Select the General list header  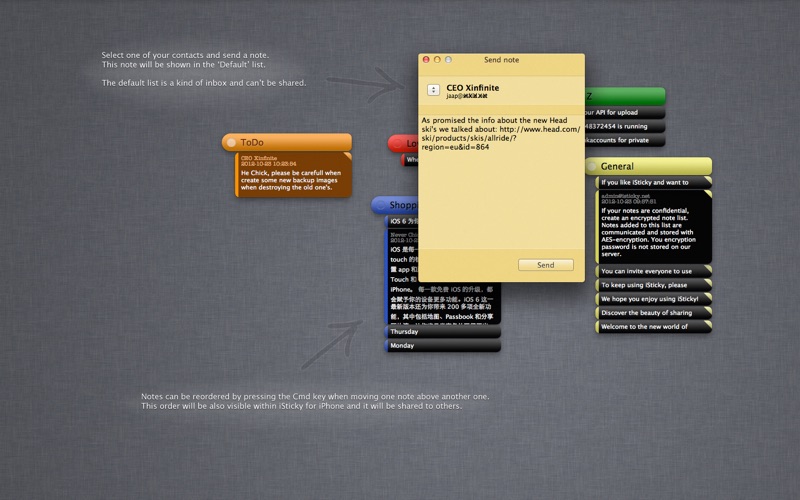click(x=650, y=166)
